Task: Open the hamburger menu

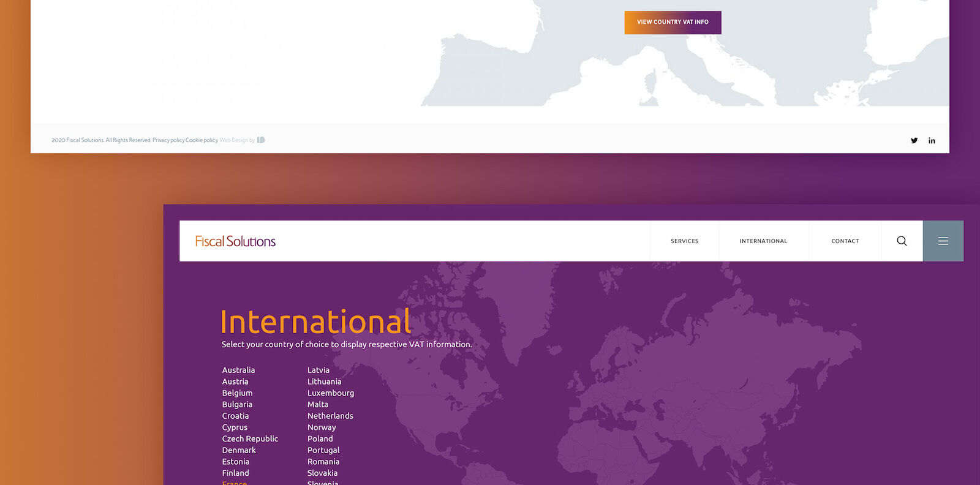Action: point(943,241)
